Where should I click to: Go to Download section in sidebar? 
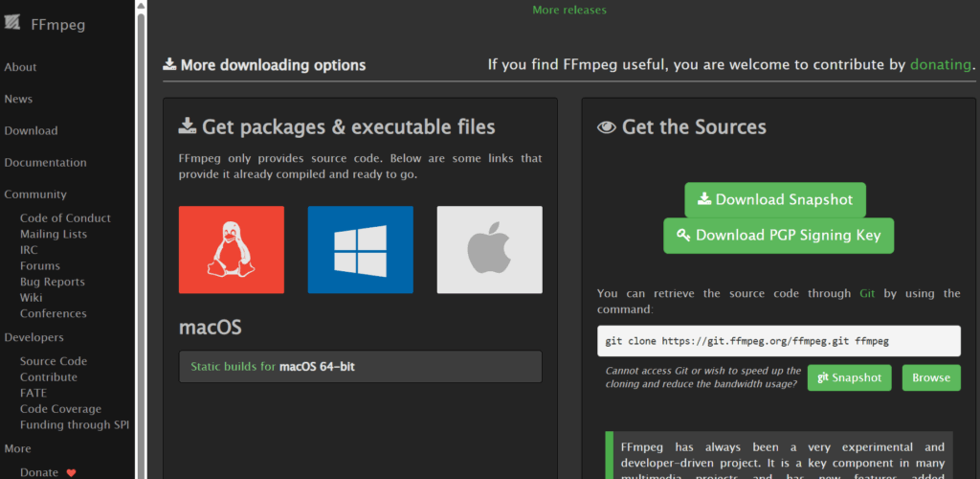pos(31,130)
